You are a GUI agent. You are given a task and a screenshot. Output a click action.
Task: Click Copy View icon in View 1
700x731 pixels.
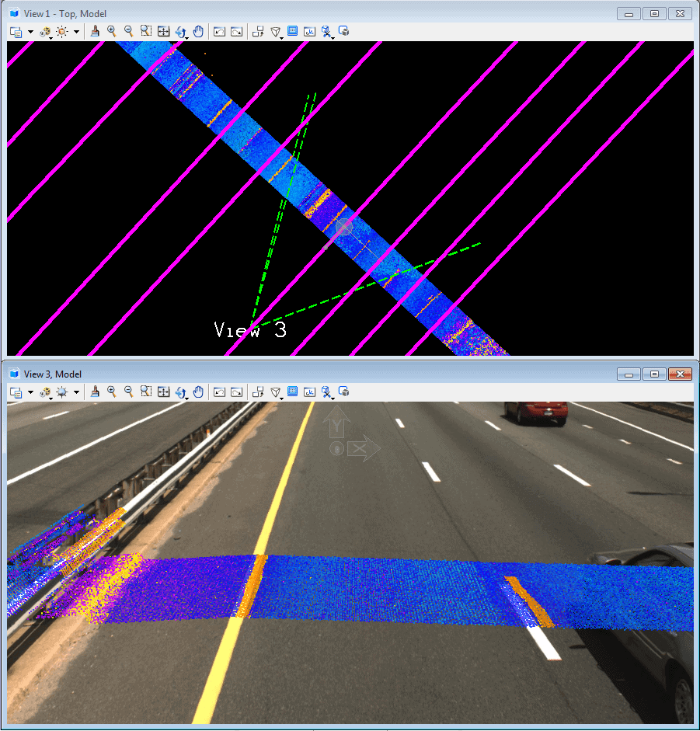pyautogui.click(x=259, y=32)
